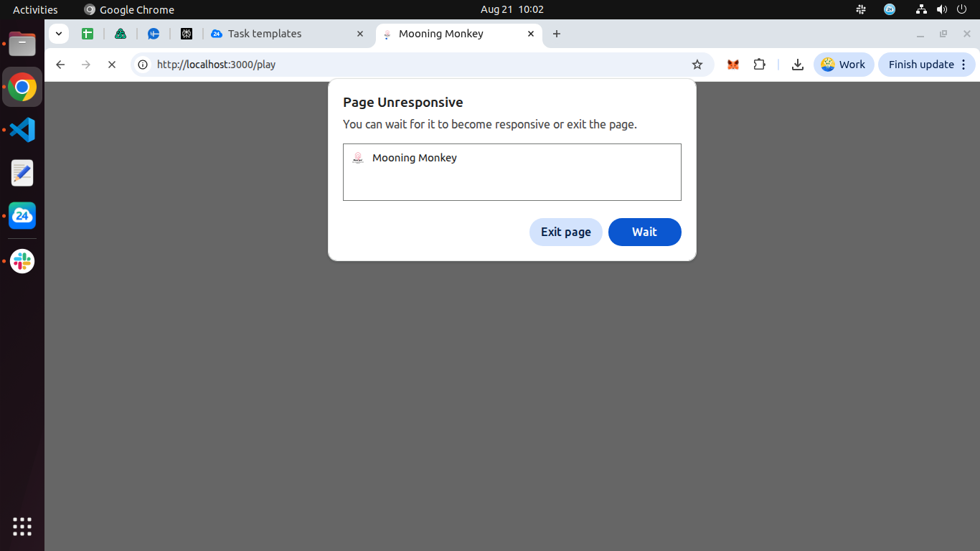Click the Exit page button
980x551 pixels.
click(x=565, y=232)
